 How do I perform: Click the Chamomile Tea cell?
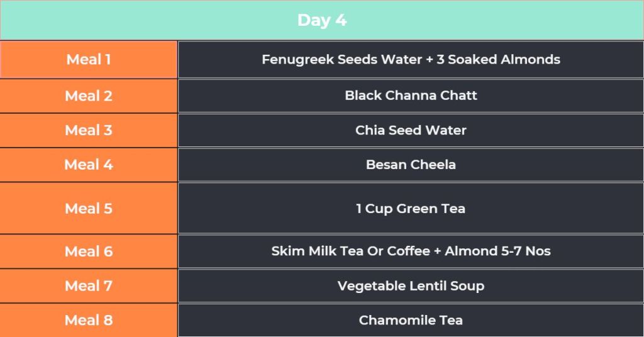click(411, 320)
